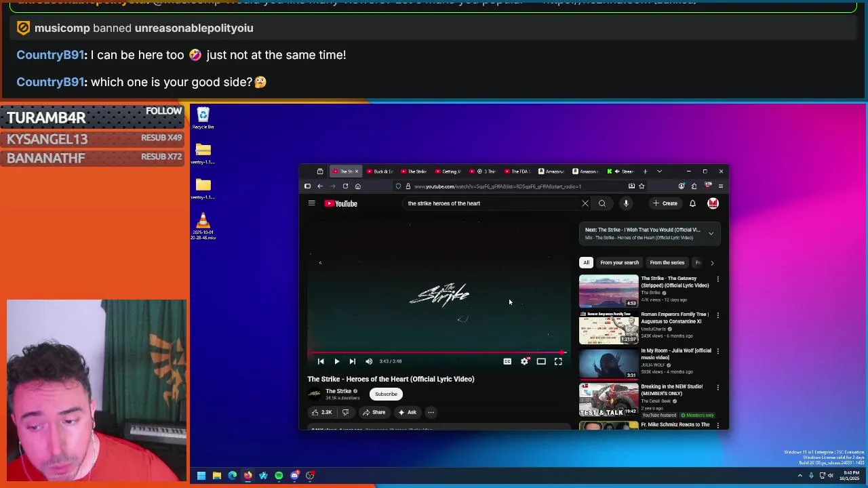Screen dimensions: 868x488
Task: Click the YouTube logo
Action: point(340,203)
